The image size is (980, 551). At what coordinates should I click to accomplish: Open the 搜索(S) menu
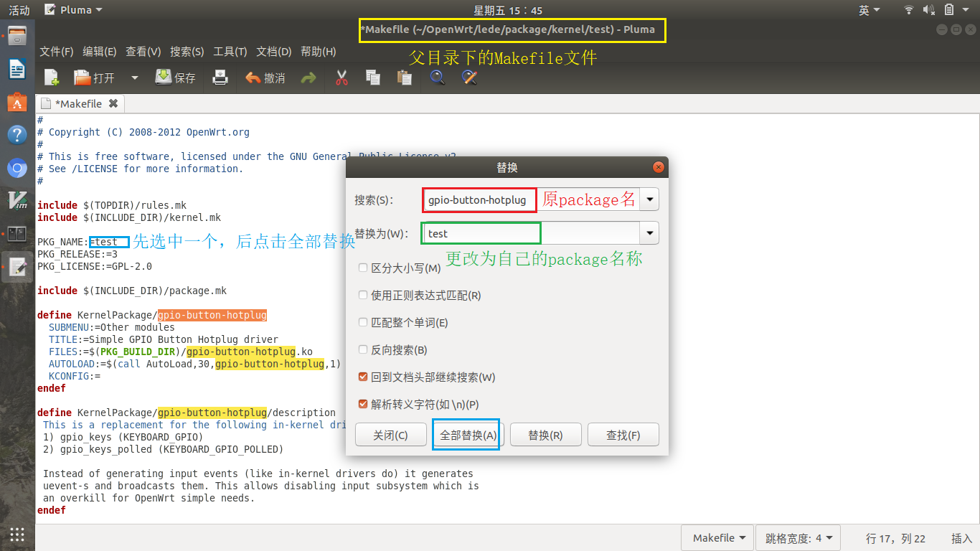click(x=187, y=52)
